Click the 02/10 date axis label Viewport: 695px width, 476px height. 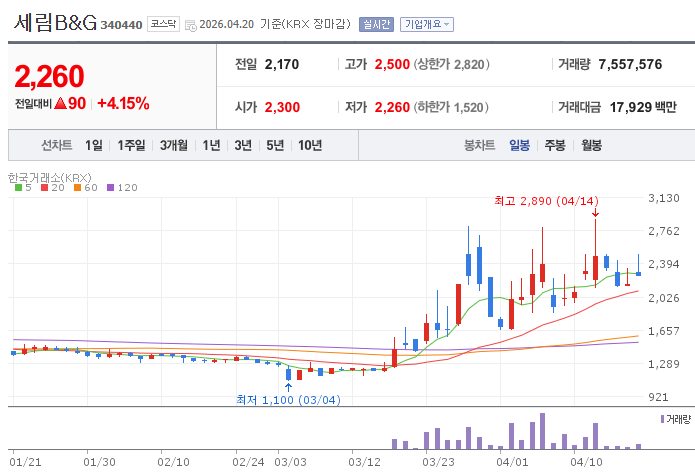pyautogui.click(x=173, y=462)
